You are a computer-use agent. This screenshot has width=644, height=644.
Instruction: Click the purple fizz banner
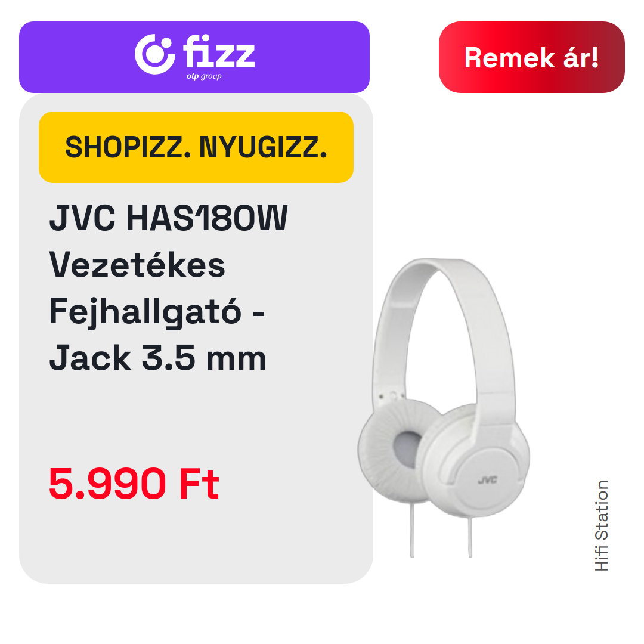194,57
